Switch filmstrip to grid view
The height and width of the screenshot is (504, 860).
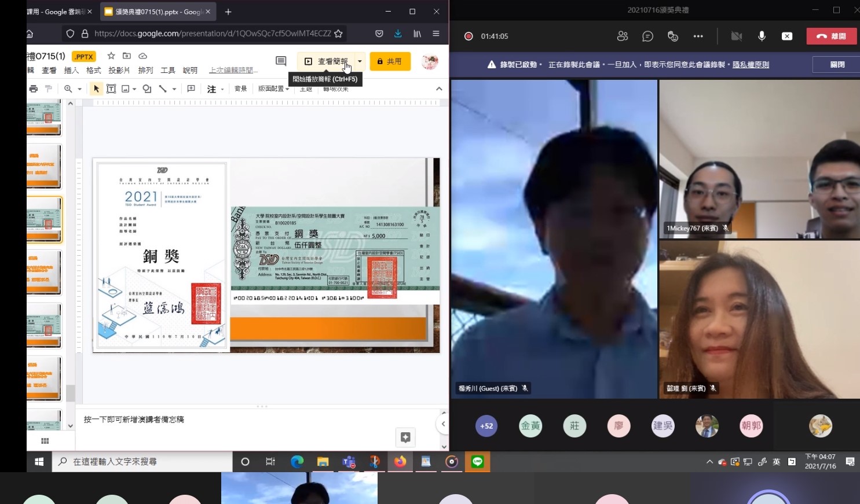coord(45,441)
